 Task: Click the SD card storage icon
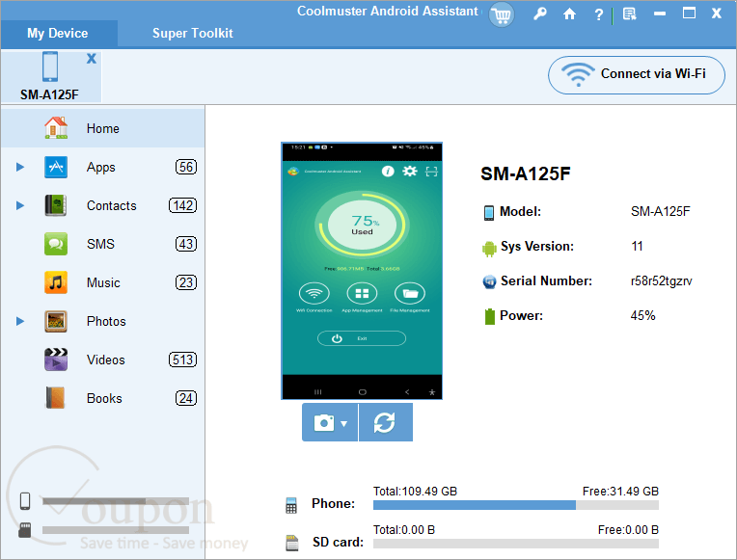point(292,543)
